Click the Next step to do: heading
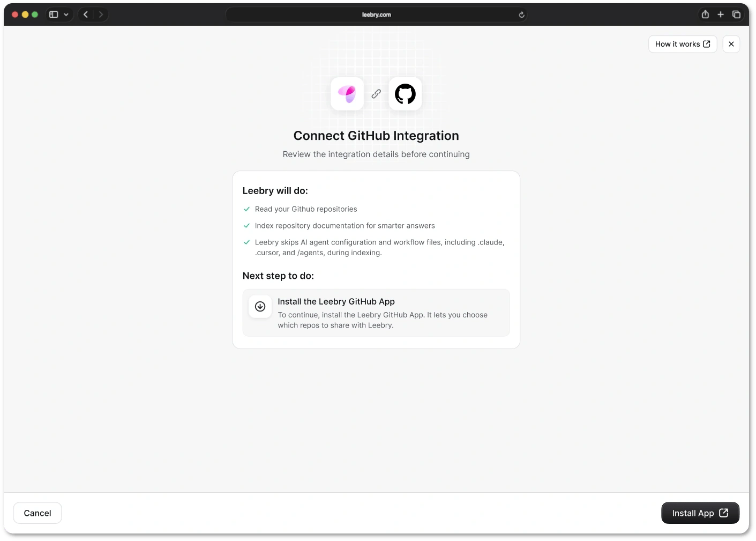The image size is (756, 541). (278, 276)
